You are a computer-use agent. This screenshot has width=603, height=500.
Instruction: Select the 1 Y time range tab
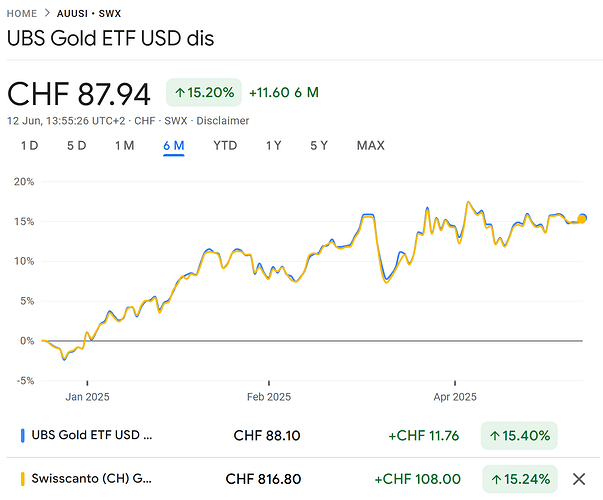tap(274, 146)
